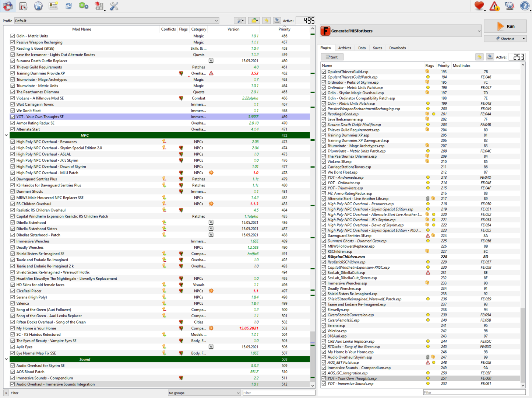Select Dibella Sisterhood Sisters mod row
The width and height of the screenshot is (532, 398).
(x=160, y=229)
